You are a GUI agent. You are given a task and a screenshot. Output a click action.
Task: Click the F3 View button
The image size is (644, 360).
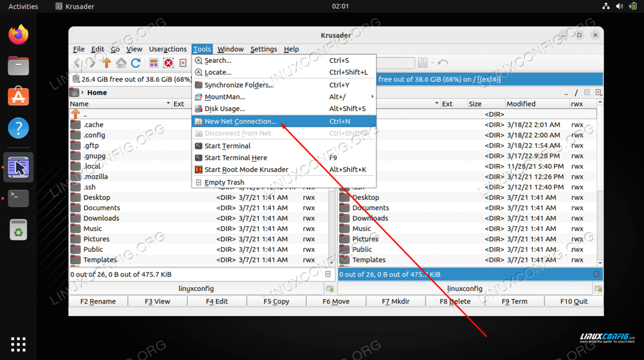point(158,301)
